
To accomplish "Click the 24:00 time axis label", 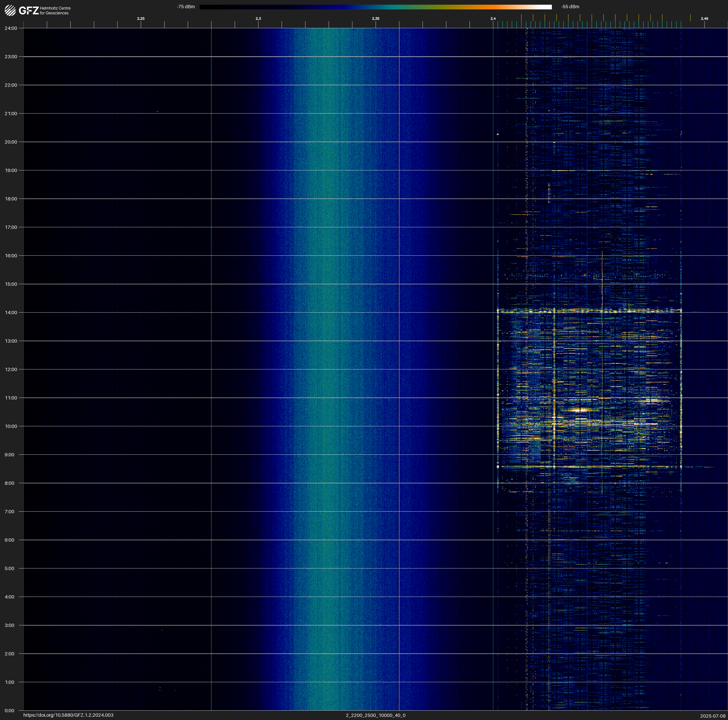I will coord(11,28).
